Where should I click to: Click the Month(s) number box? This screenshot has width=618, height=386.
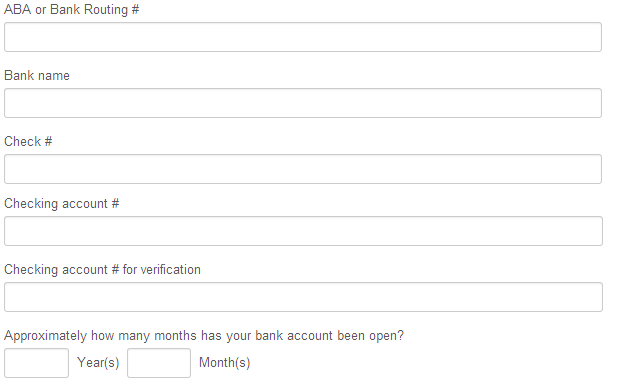pos(159,363)
